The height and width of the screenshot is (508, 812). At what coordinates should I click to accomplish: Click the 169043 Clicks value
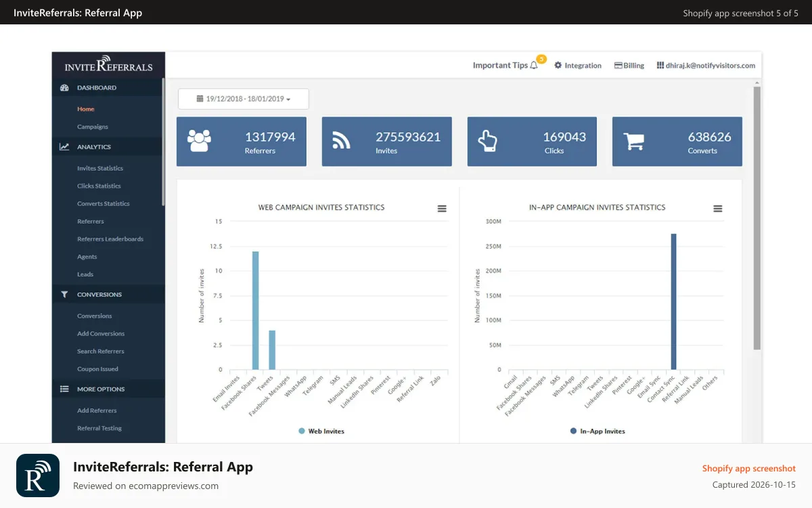point(564,137)
